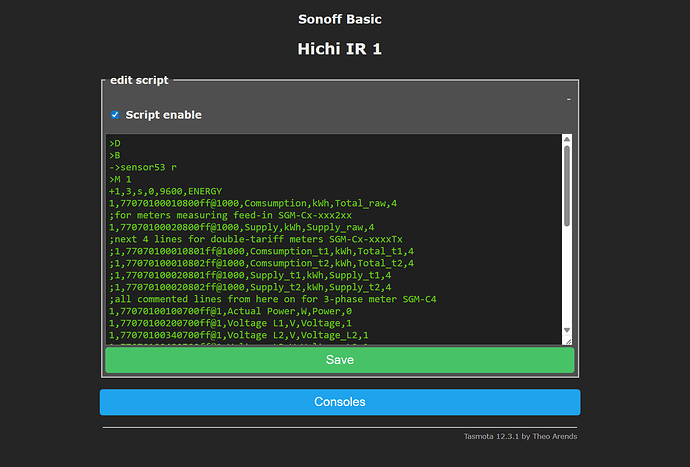
Task: Place cursor on the >D line
Action: [115, 144]
